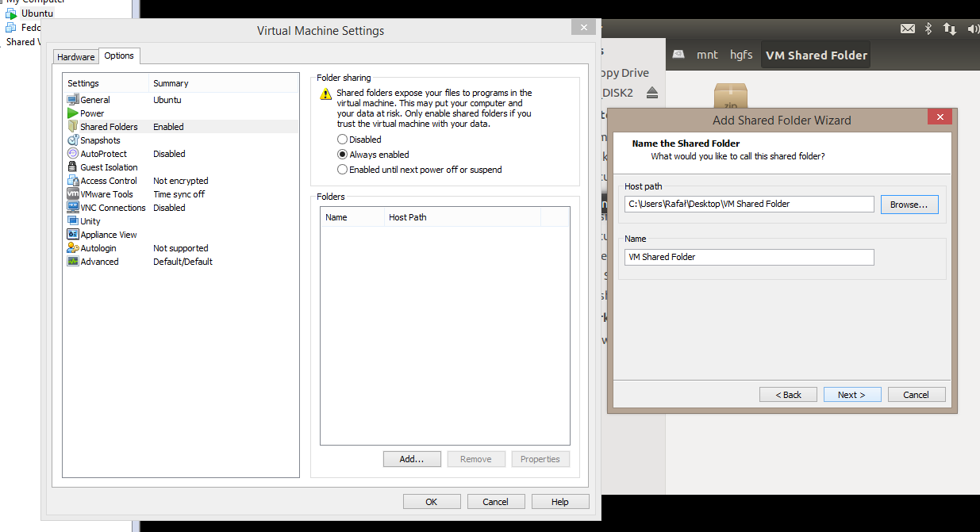Select the Snapshots row text
980x532 pixels.
100,140
